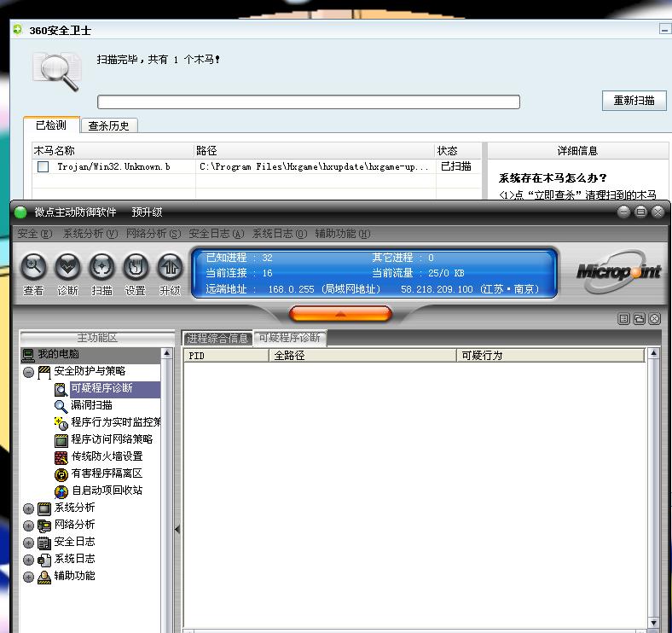This screenshot has width=672, height=633.
Task: Click the 安全日志 notepad icon
Action: (x=44, y=543)
